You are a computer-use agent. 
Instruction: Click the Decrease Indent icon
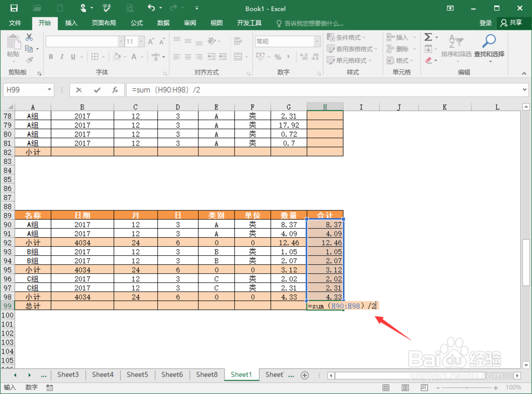pyautogui.click(x=211, y=56)
